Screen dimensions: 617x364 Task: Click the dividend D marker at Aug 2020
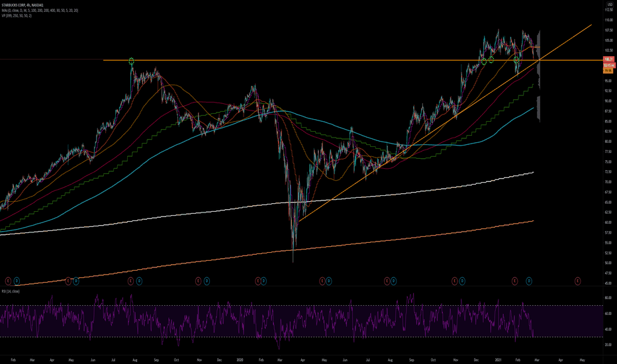(393, 281)
